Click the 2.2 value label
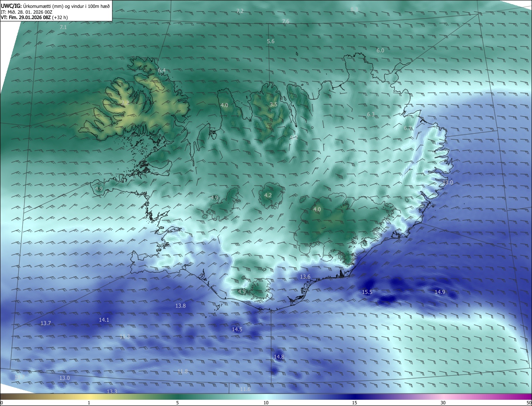 click(x=125, y=103)
